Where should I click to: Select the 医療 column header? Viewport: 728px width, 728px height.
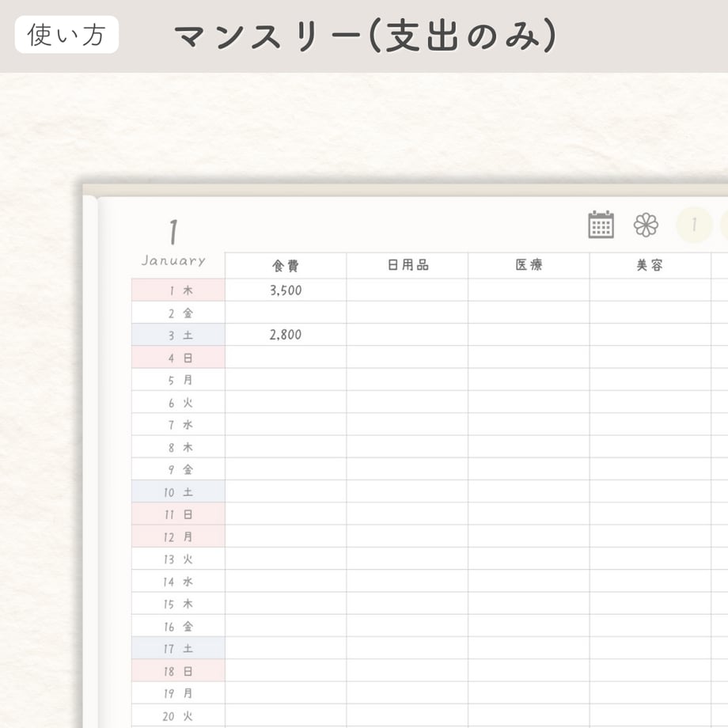pos(529,266)
